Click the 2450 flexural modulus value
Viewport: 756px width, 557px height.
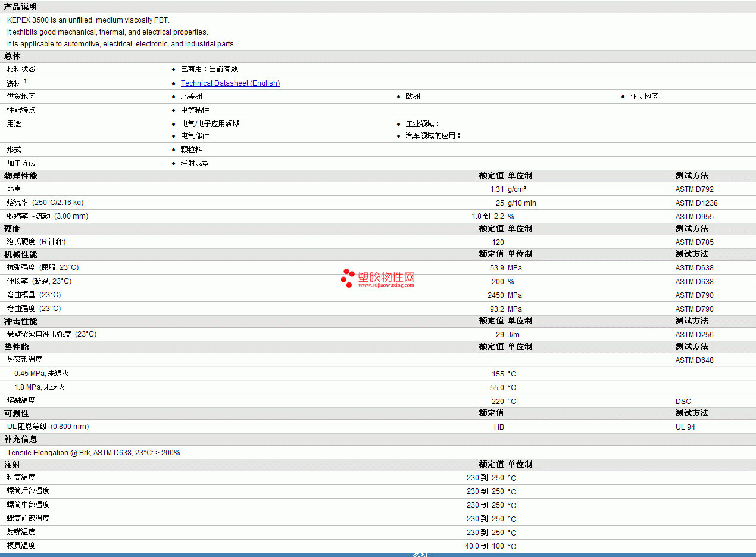point(496,295)
